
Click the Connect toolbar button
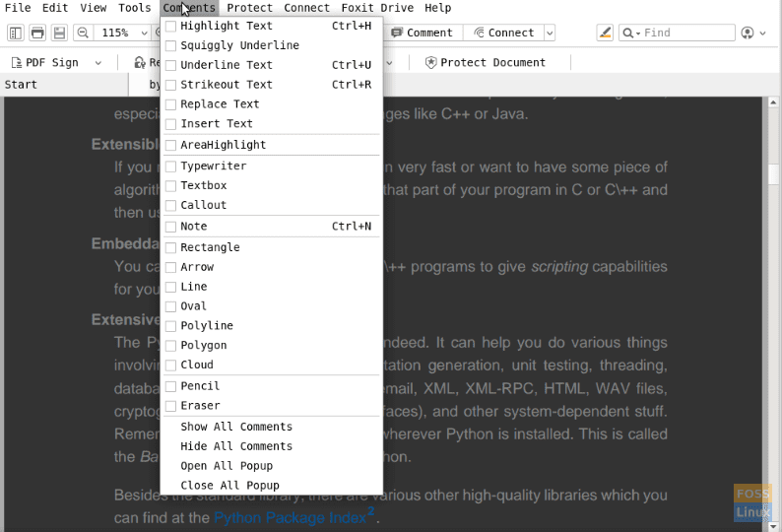503,33
